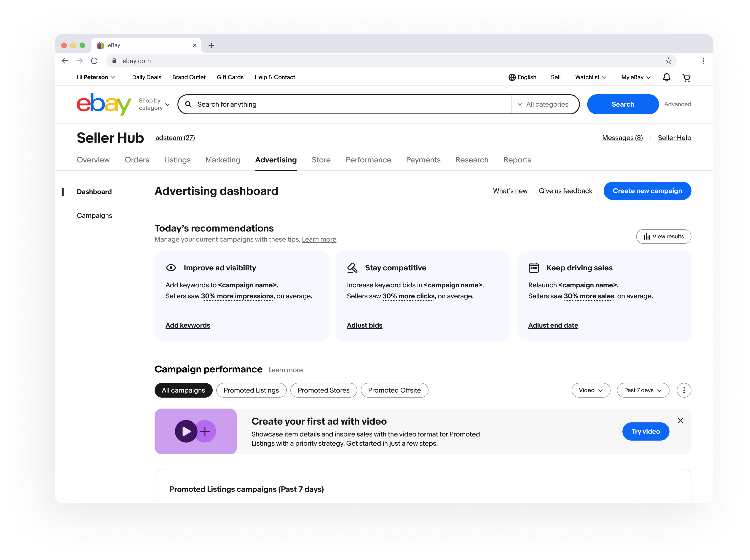750x560 pixels.
Task: Click the eBay logo
Action: (104, 104)
